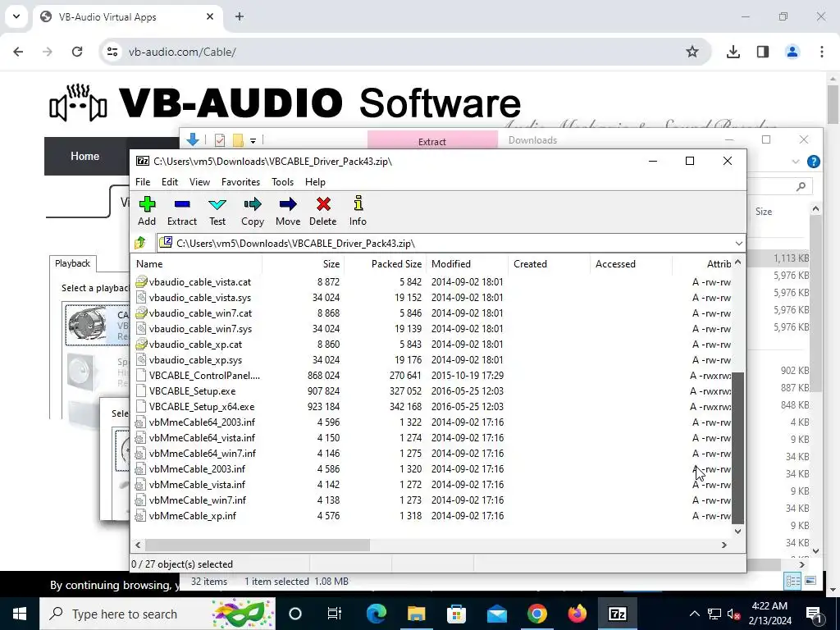Viewport: 840px width, 630px height.
Task: Go up one folder level in 7-Zip
Action: pos(140,243)
